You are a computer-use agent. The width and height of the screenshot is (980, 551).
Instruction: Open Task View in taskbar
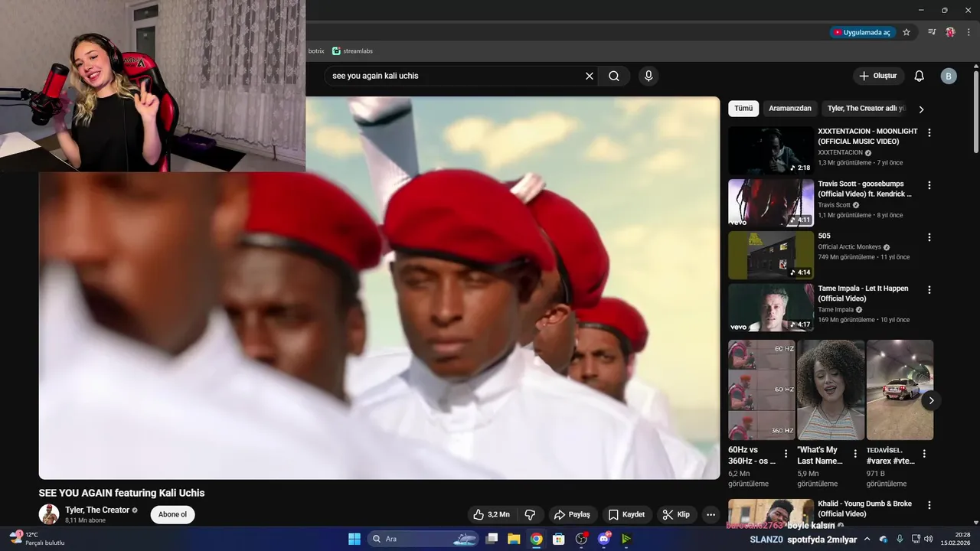pyautogui.click(x=492, y=539)
